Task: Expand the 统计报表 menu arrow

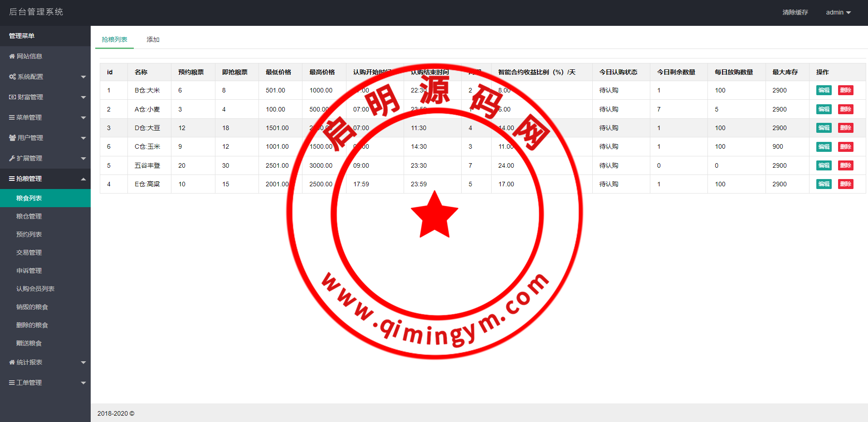Action: pyautogui.click(x=83, y=363)
